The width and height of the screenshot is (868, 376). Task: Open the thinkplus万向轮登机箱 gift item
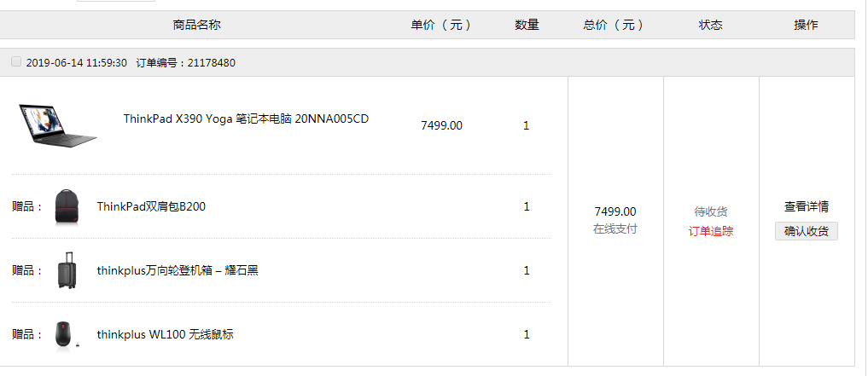pos(178,270)
